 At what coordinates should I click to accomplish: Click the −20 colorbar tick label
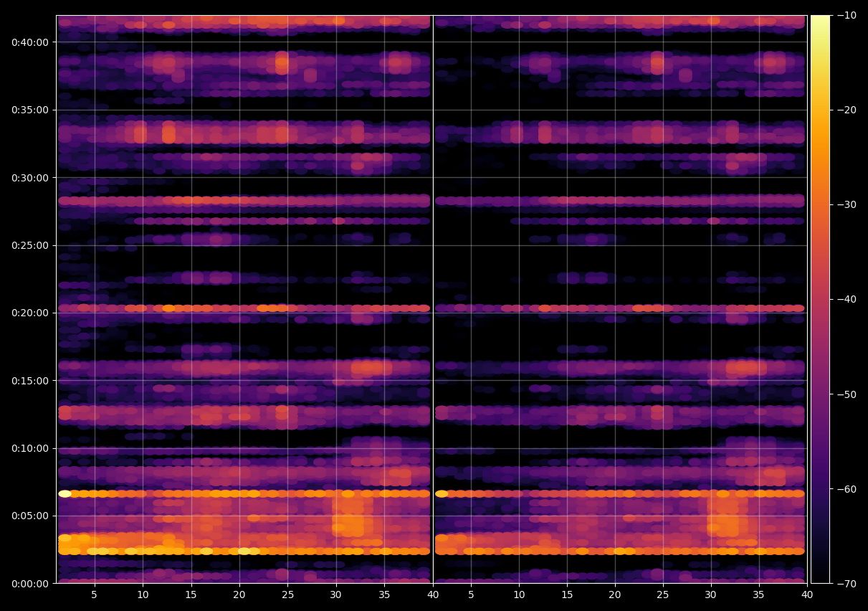846,110
